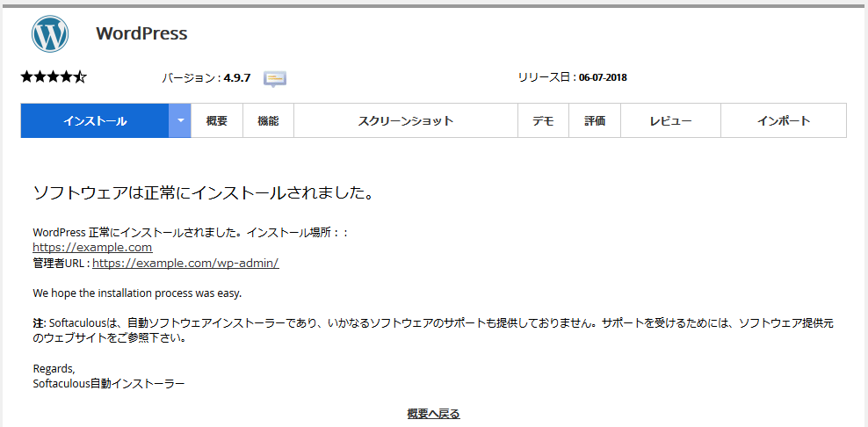Click the third rating star
868x427 pixels.
point(54,77)
